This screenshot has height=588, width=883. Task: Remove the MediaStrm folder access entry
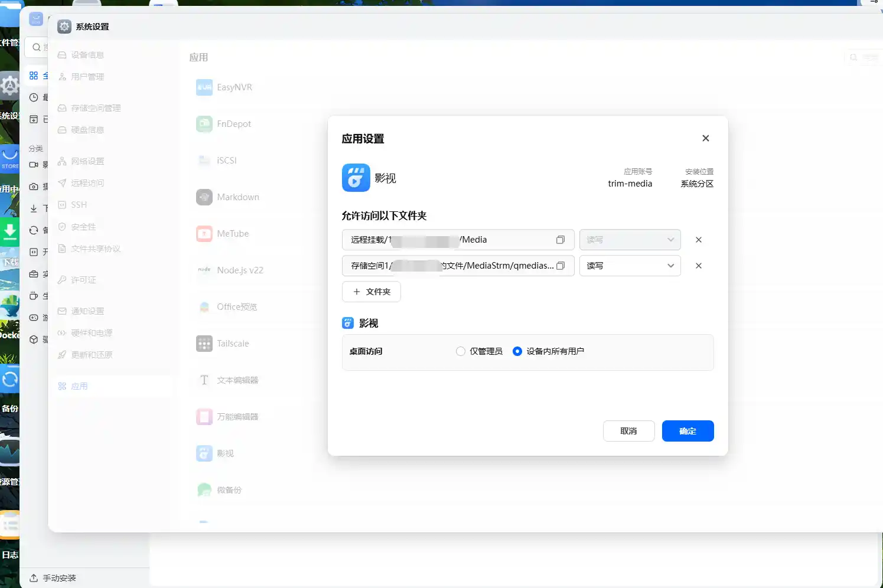[x=698, y=266]
